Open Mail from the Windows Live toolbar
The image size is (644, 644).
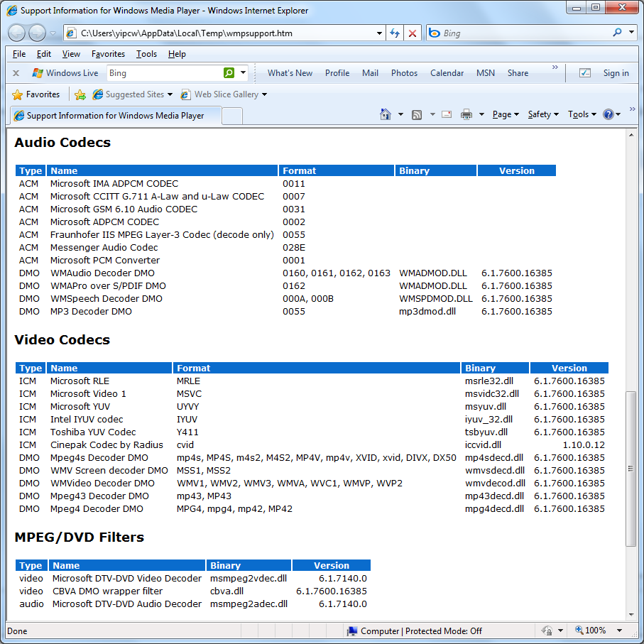coord(370,73)
